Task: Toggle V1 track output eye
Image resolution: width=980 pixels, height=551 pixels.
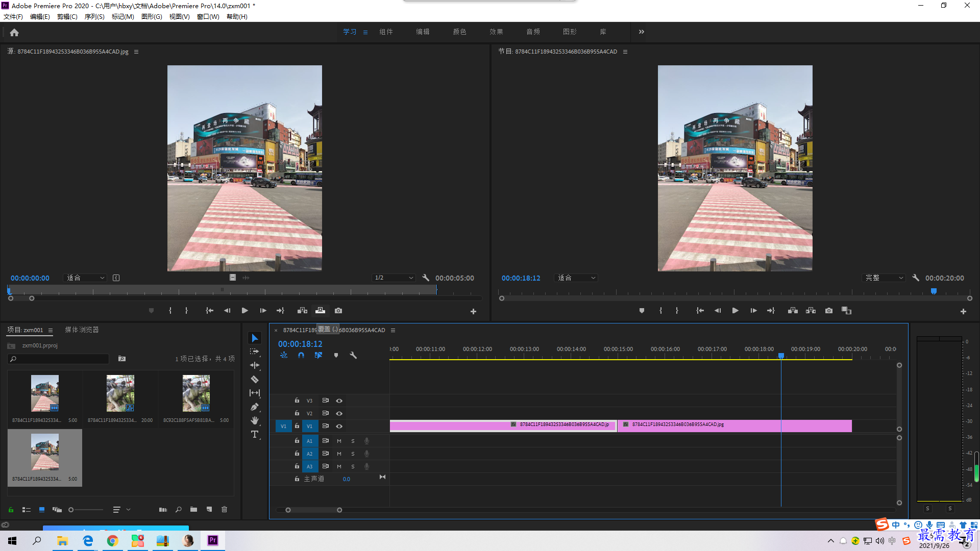Action: (339, 426)
